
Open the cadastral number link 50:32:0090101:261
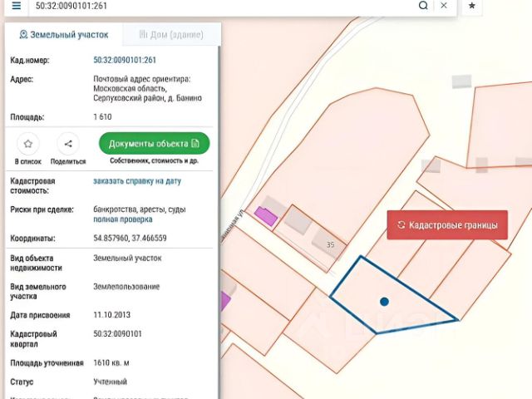coord(125,60)
